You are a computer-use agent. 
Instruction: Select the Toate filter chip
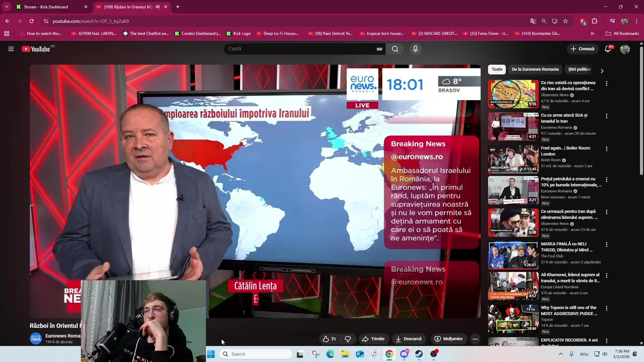coord(497,69)
